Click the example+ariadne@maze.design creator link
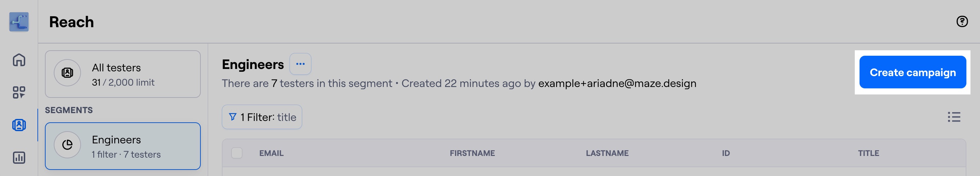This screenshot has height=176, width=980. [617, 84]
